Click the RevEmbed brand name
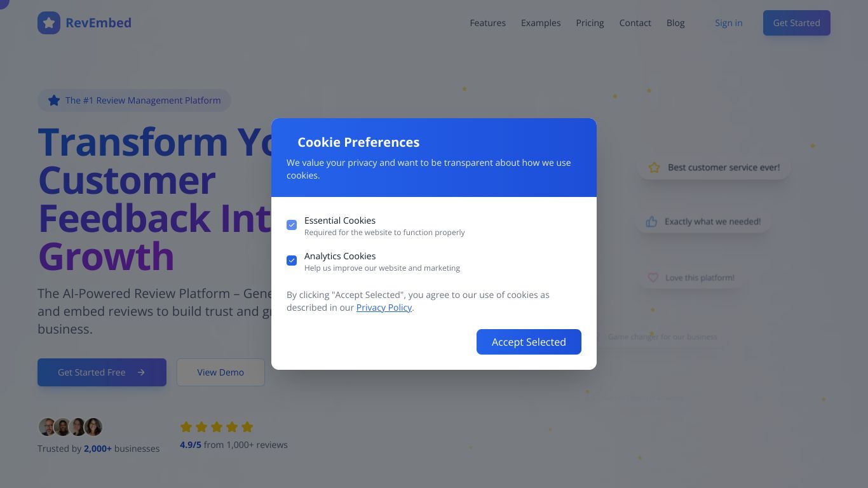Screen dimensions: 868x488 (x=98, y=23)
